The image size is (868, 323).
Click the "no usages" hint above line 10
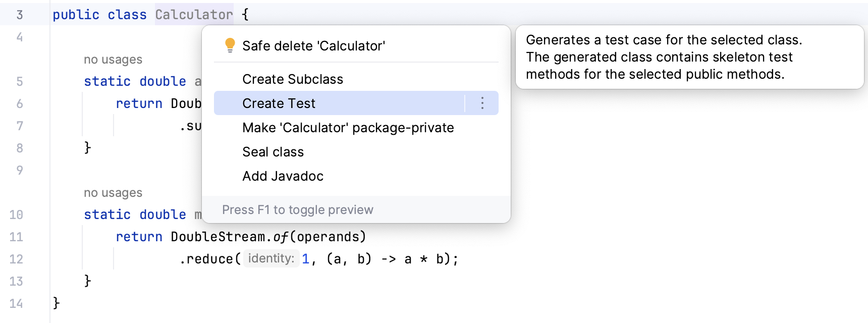[112, 192]
